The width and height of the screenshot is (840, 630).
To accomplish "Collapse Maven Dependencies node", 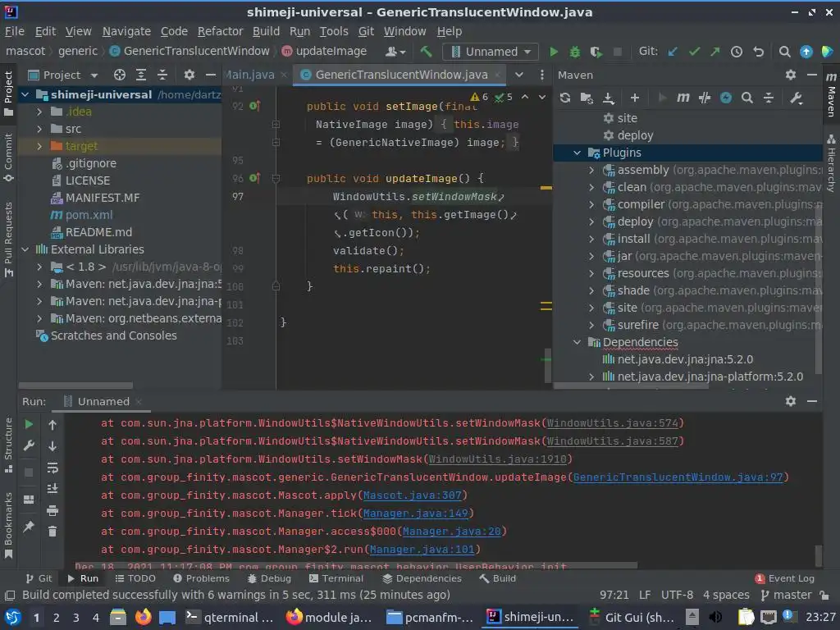I will click(577, 342).
